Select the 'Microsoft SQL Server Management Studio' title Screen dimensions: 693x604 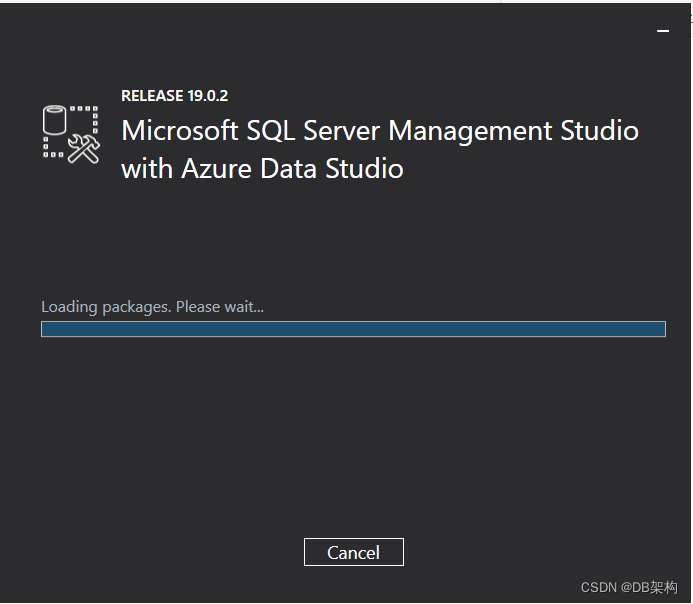click(x=380, y=131)
